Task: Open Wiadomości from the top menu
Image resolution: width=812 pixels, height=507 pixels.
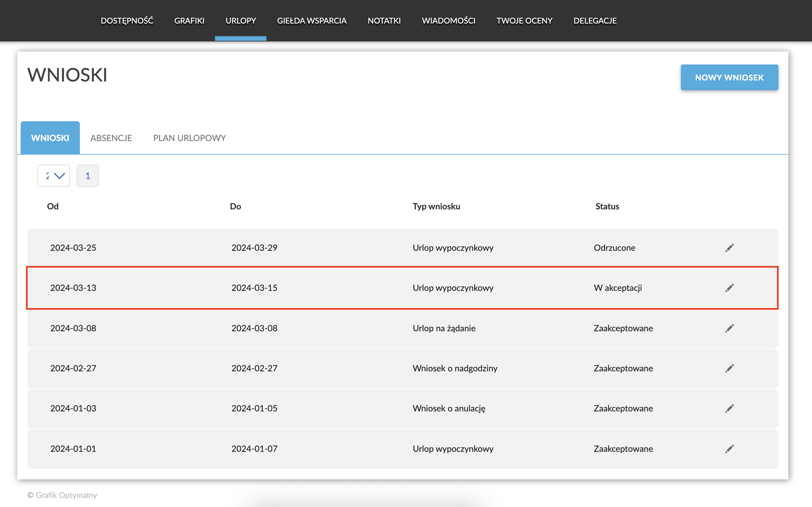Action: (448, 21)
